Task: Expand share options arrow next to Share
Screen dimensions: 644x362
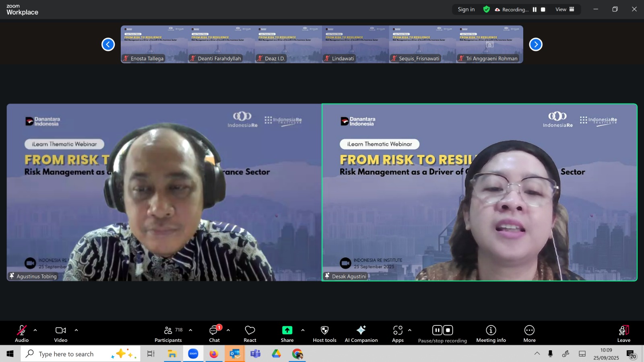Action: (303, 330)
